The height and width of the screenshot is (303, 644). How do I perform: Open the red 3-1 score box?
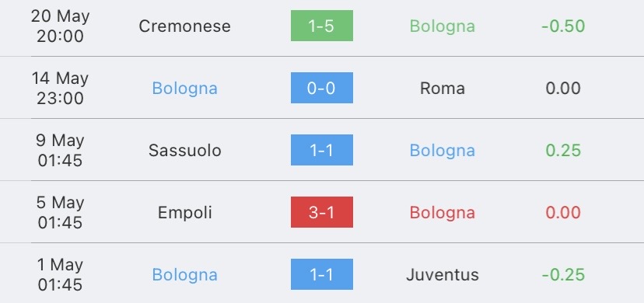click(321, 212)
